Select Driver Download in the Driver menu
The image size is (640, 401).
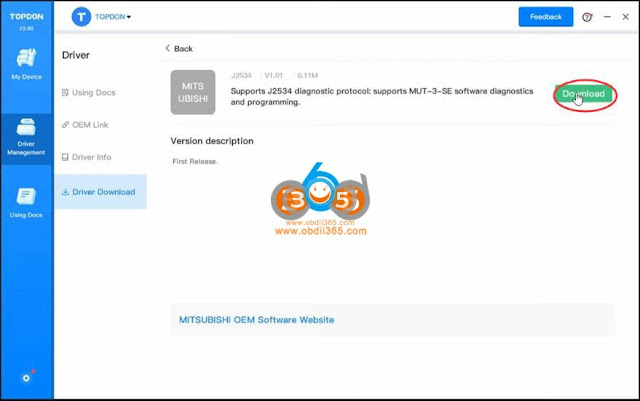coord(100,192)
